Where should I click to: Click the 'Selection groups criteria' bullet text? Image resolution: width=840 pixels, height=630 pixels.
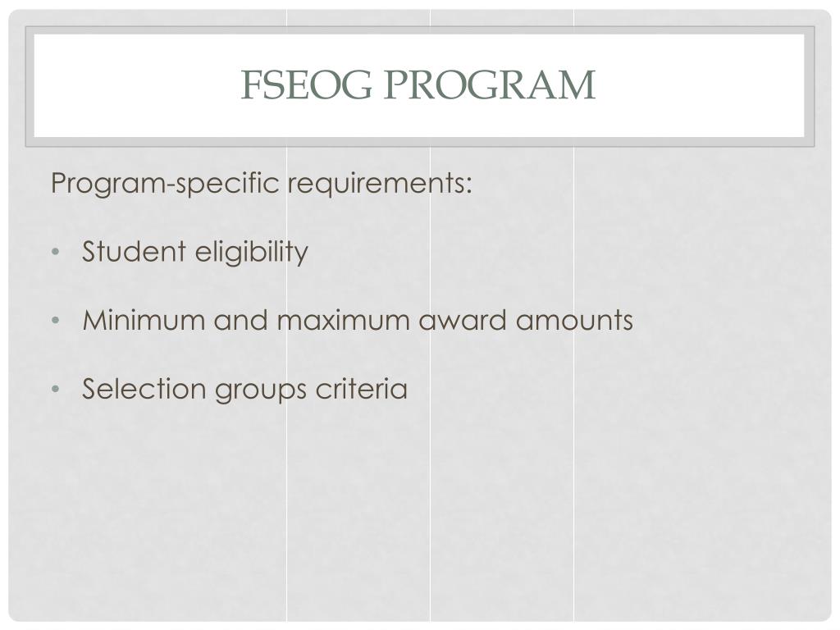[x=244, y=389]
